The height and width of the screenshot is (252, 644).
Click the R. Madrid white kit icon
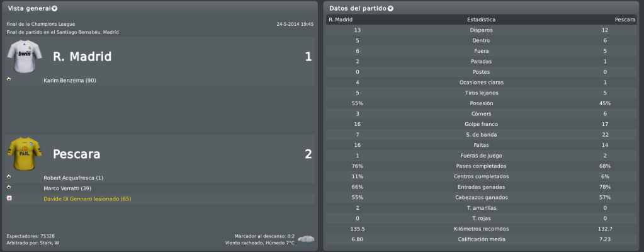tap(25, 56)
